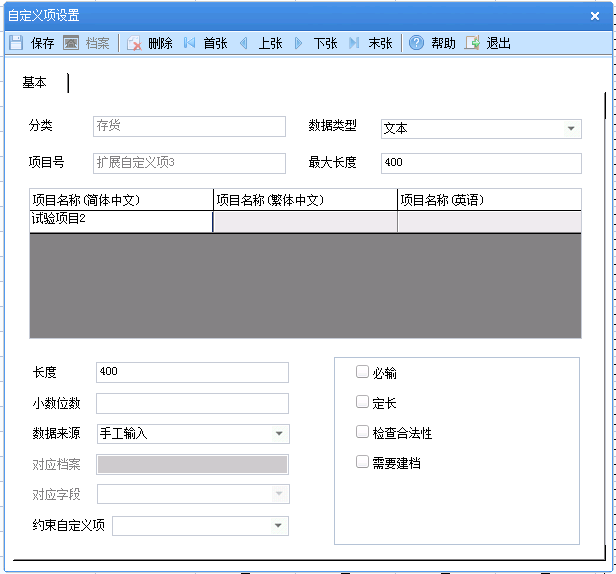
Task: Click the Save (保存) disk icon
Action: 16,43
